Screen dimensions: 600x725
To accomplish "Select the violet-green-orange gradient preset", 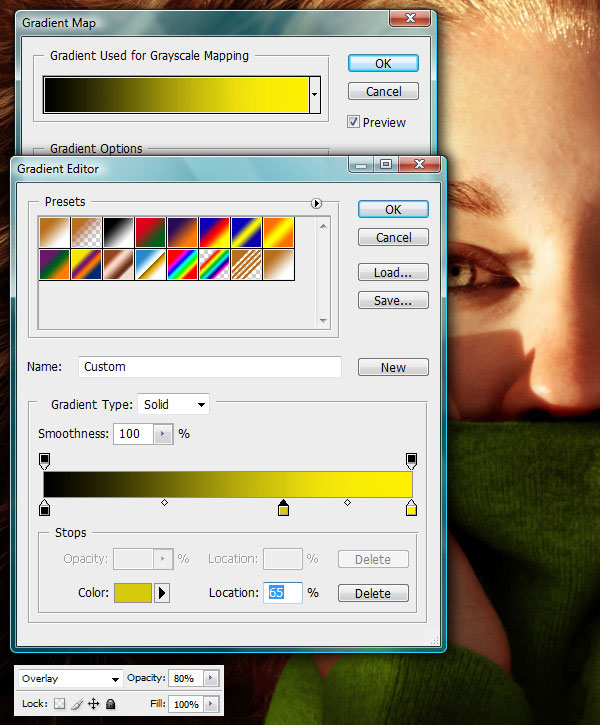I will pyautogui.click(x=55, y=264).
